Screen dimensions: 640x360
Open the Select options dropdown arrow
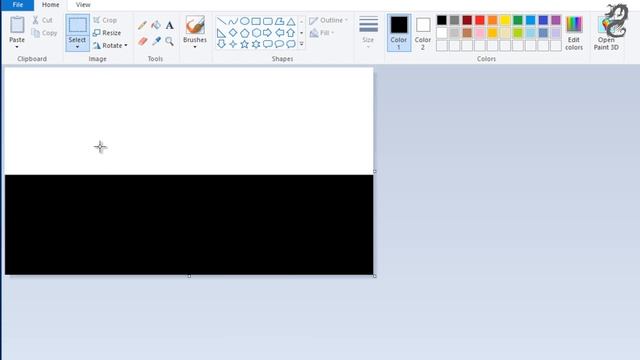[77, 47]
